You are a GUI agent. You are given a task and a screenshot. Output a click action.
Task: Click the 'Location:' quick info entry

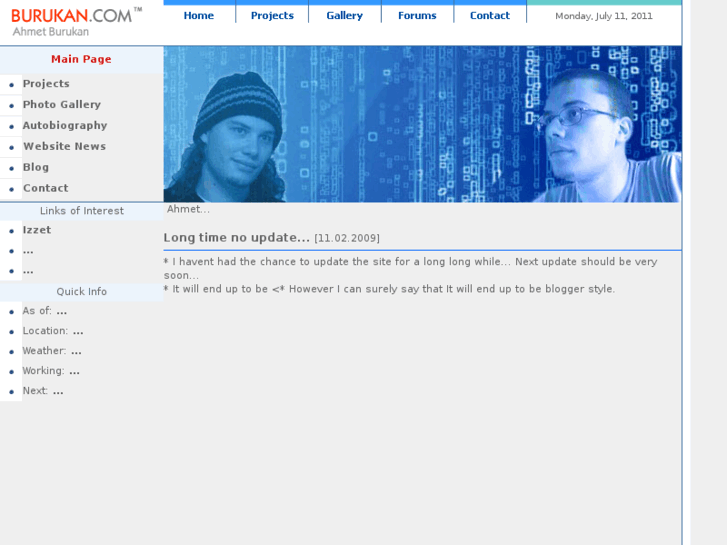53,331
